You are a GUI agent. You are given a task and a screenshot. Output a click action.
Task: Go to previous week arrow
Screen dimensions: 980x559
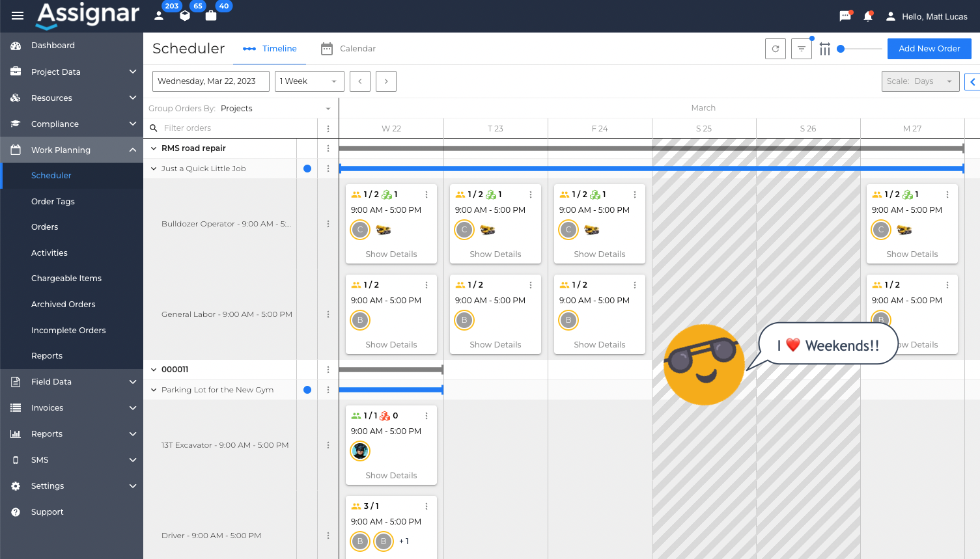[360, 81]
